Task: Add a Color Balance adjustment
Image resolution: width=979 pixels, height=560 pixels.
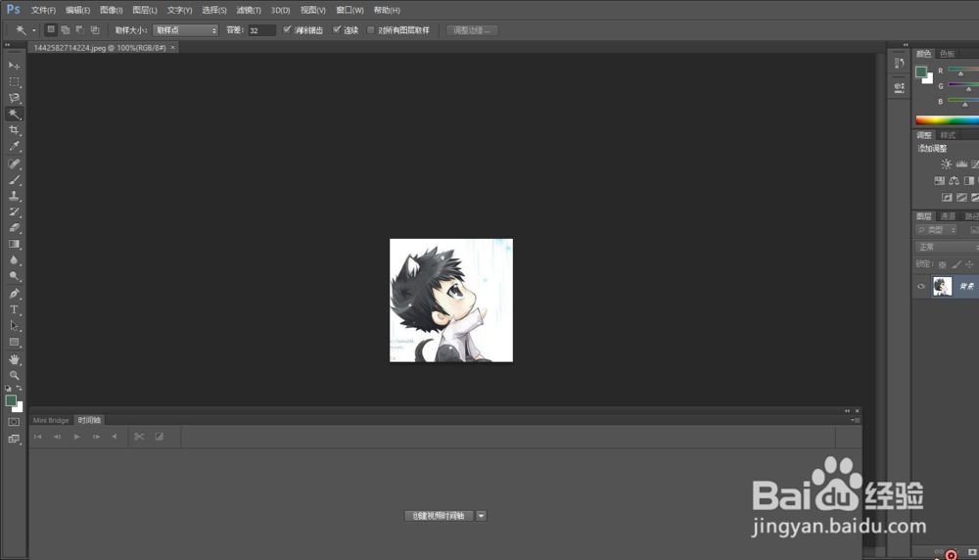Action: [954, 180]
